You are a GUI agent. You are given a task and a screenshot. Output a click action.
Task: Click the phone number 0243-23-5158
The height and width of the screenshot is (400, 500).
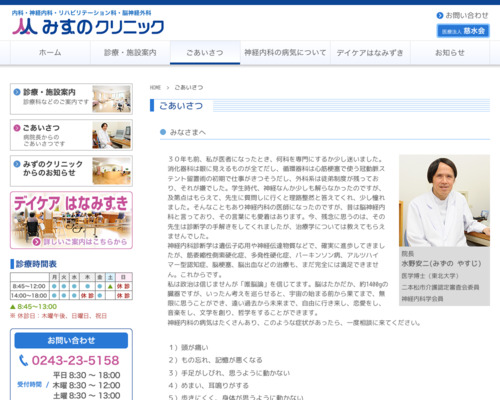[x=75, y=360]
